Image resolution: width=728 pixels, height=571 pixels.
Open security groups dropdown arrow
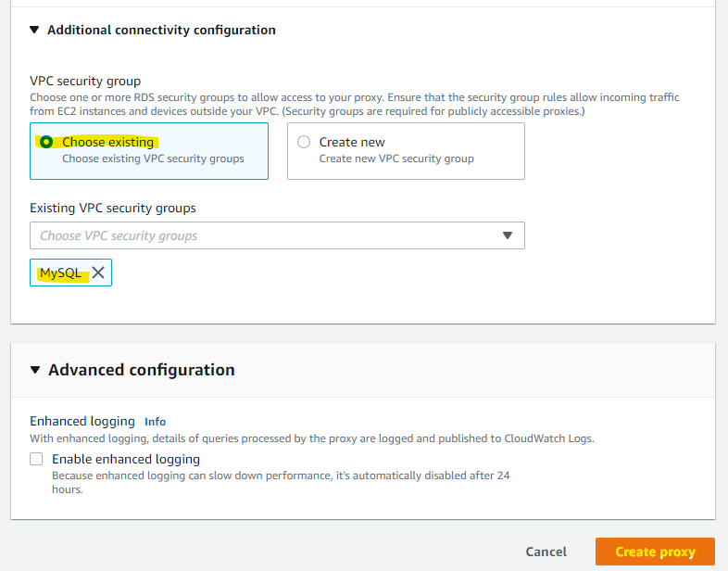(x=508, y=235)
